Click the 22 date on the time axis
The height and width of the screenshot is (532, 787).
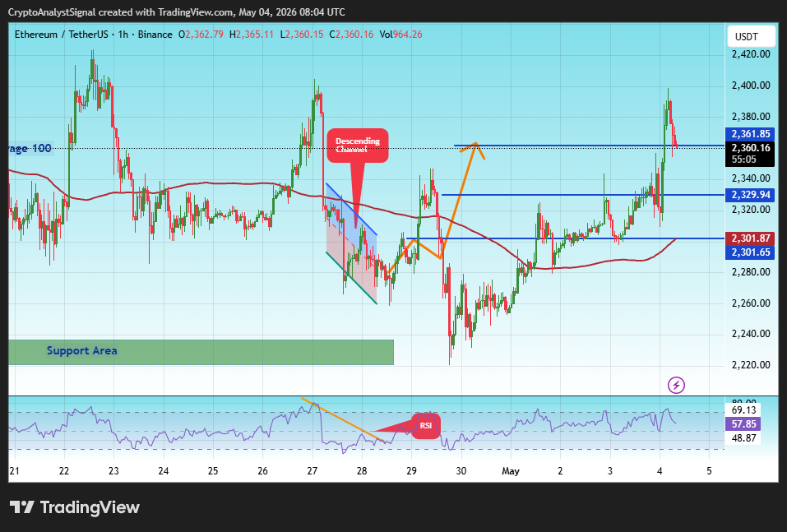tap(64, 471)
